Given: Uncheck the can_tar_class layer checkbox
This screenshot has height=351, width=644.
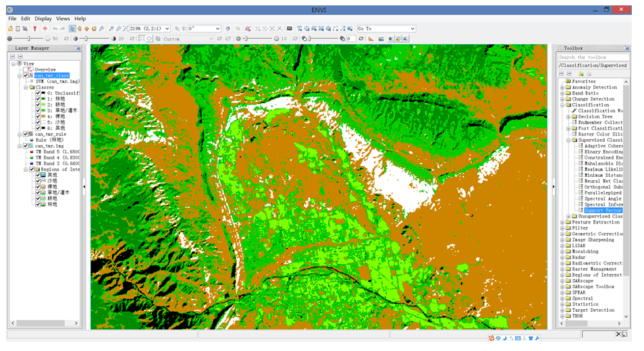Looking at the screenshot, I should [x=26, y=76].
